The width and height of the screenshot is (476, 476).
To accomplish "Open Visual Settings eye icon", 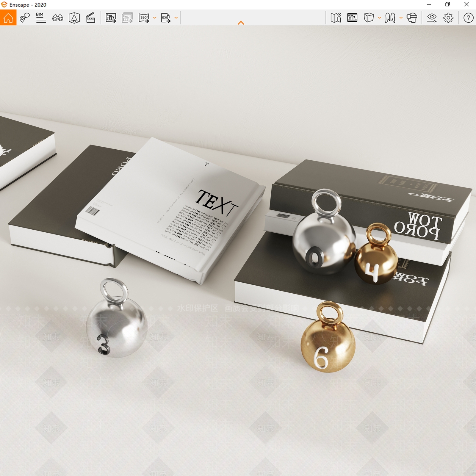I will click(x=432, y=18).
